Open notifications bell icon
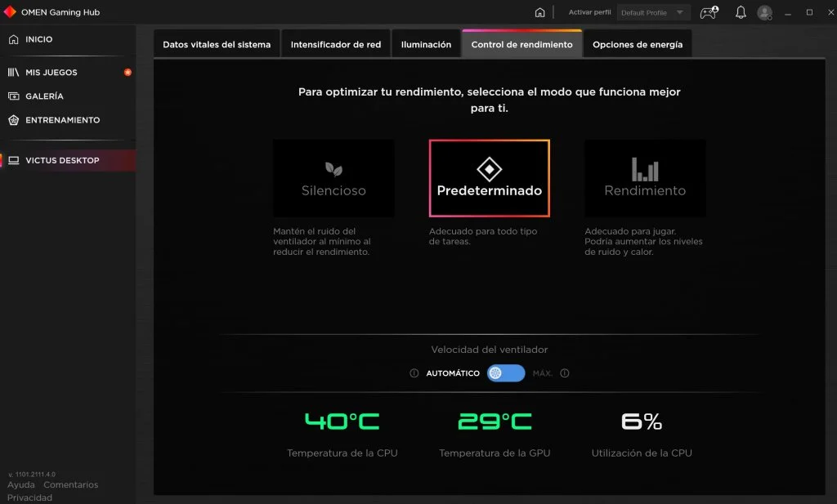Screen dimensions: 837x504 [x=741, y=12]
